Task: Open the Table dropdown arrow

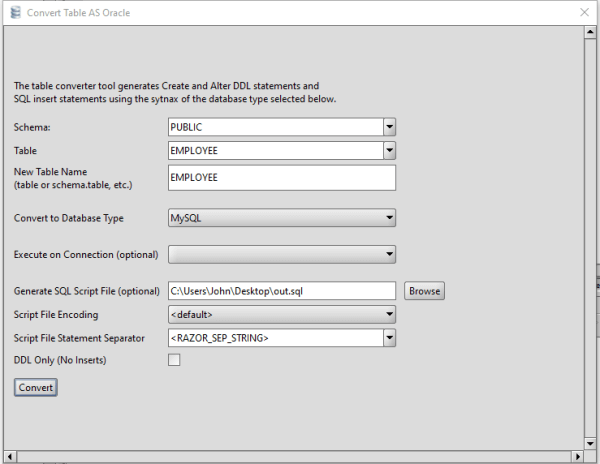Action: [x=389, y=150]
